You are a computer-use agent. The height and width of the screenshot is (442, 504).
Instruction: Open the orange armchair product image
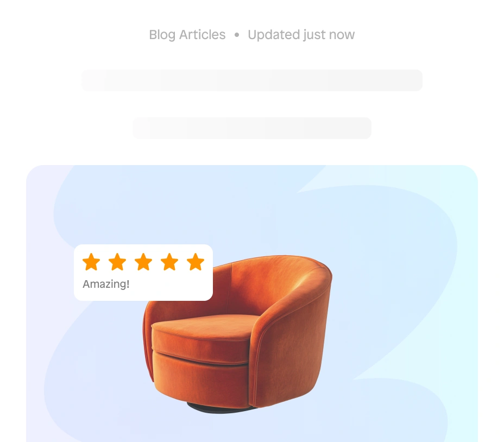click(x=237, y=334)
